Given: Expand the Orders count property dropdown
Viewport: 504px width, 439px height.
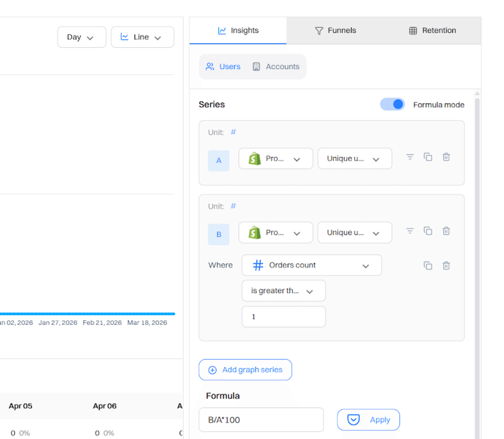Looking at the screenshot, I should [x=311, y=265].
